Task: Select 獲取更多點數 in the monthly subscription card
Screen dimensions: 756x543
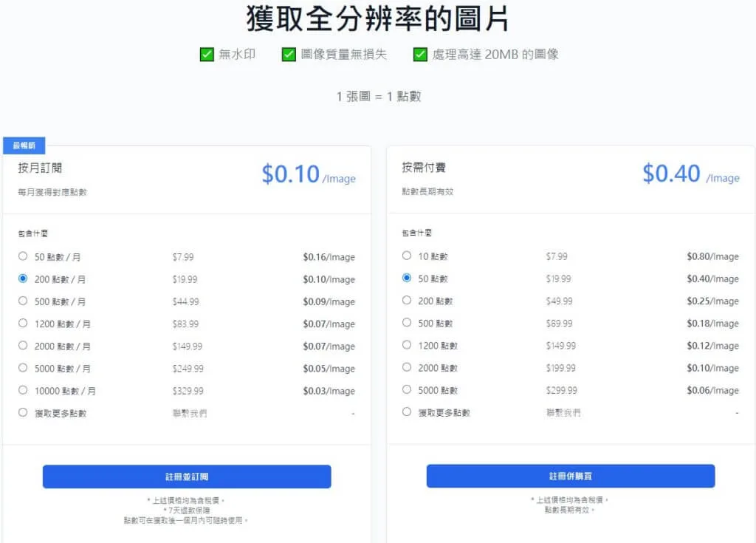Action: (x=23, y=412)
